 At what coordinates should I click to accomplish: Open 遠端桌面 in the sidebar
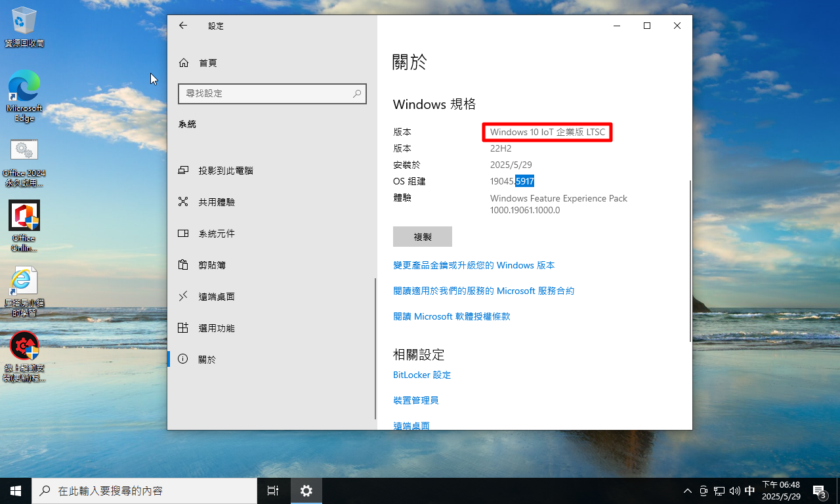(272, 297)
